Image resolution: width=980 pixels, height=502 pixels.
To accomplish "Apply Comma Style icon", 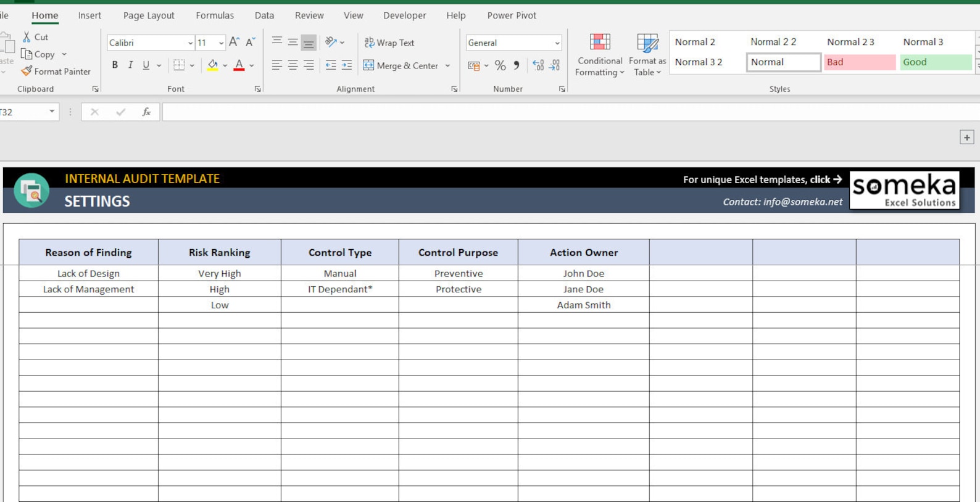I will [x=517, y=65].
